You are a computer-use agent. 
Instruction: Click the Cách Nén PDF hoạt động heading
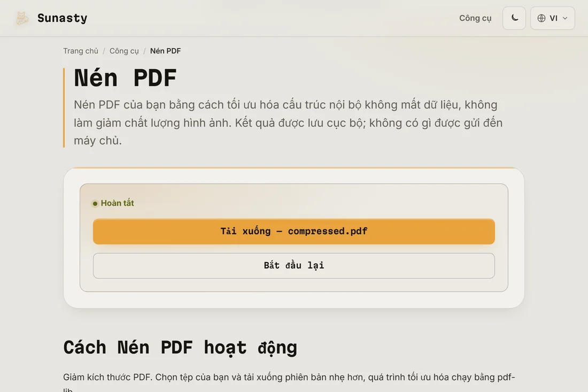180,348
